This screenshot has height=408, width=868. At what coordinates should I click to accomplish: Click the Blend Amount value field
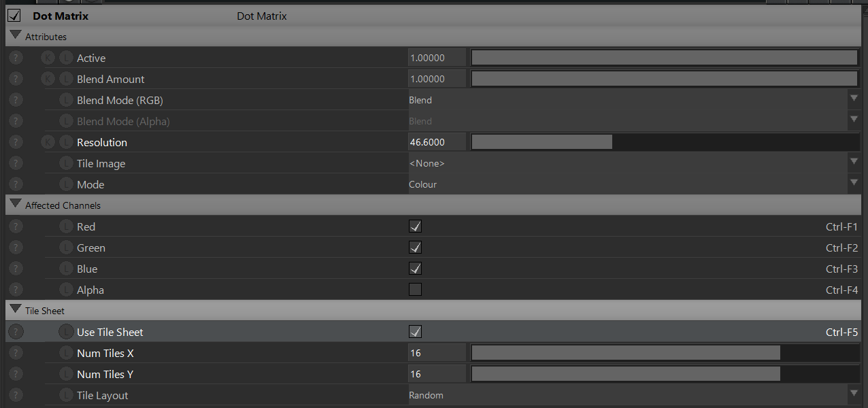coord(437,79)
